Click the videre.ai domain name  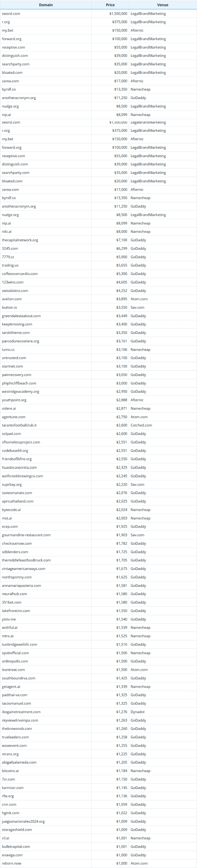tap(9, 409)
